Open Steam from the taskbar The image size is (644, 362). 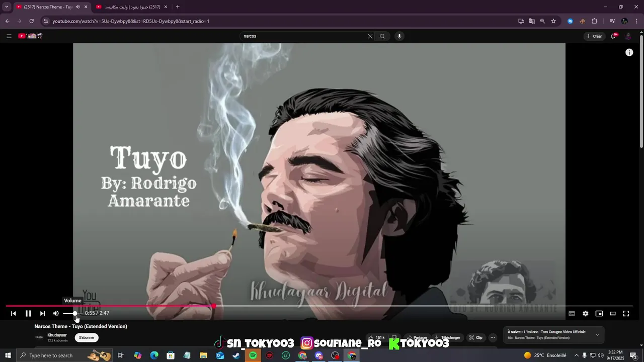click(x=236, y=355)
